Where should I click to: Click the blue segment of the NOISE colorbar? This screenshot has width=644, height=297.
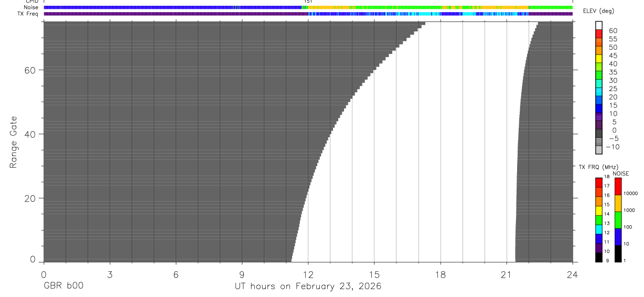pos(618,237)
